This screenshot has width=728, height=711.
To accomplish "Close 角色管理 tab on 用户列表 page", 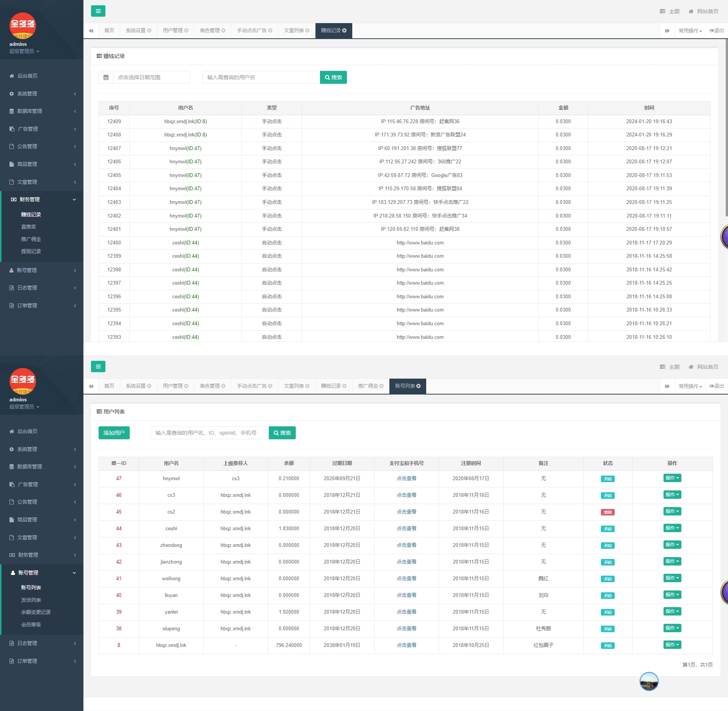I will click(x=223, y=386).
